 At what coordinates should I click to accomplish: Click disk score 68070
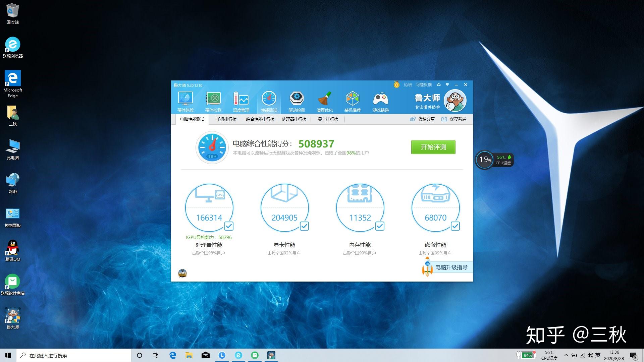pos(435,218)
